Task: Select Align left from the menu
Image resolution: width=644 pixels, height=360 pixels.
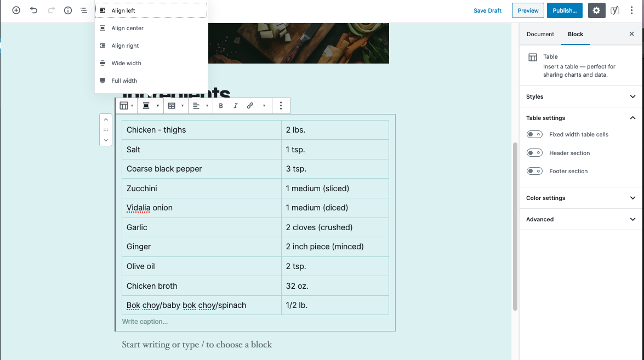Action: [151, 10]
